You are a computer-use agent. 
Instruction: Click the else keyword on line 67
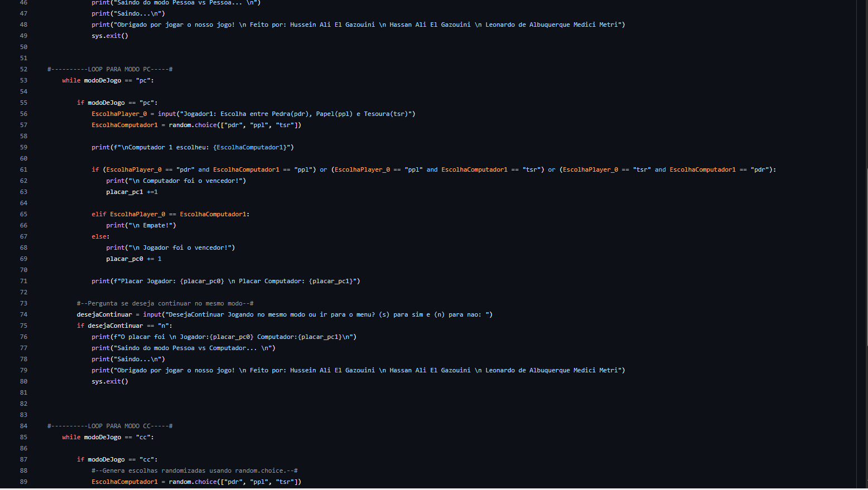99,236
